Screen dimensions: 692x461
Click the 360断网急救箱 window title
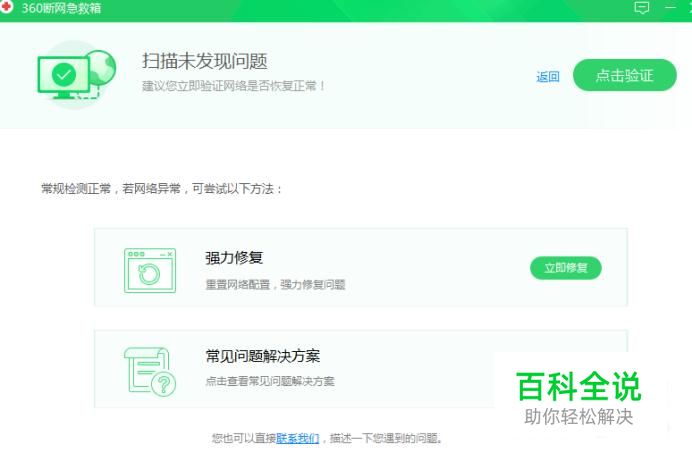61,8
